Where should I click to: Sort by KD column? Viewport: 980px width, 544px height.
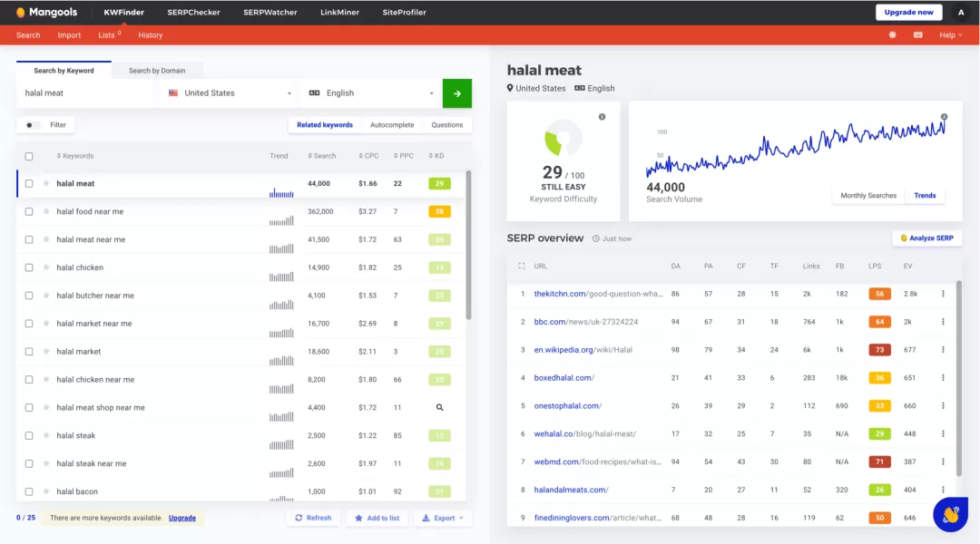(x=436, y=156)
